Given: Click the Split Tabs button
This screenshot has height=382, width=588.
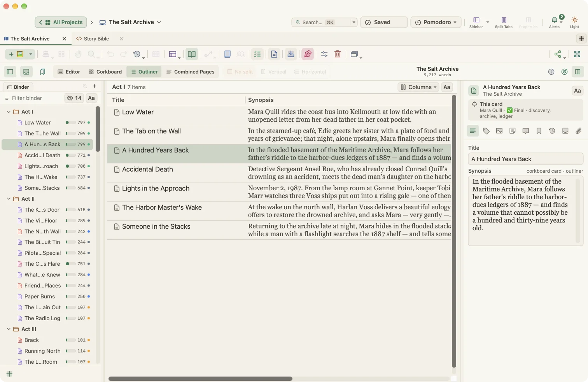Looking at the screenshot, I should tap(504, 22).
